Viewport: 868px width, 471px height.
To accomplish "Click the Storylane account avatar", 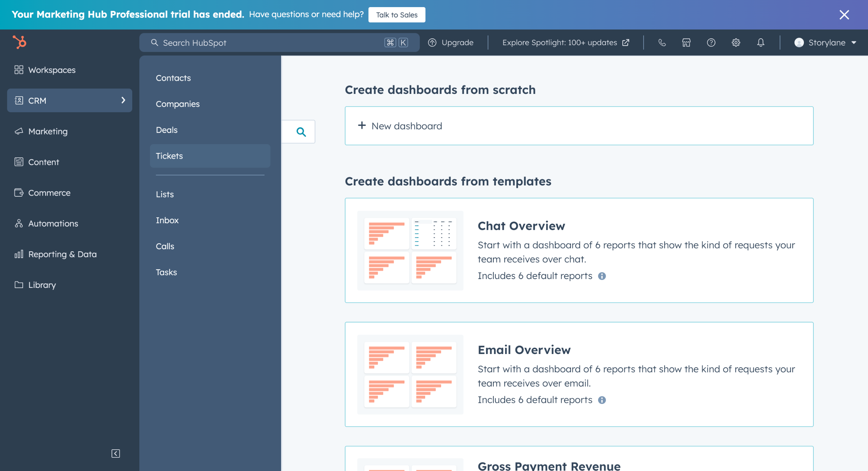I will click(799, 43).
